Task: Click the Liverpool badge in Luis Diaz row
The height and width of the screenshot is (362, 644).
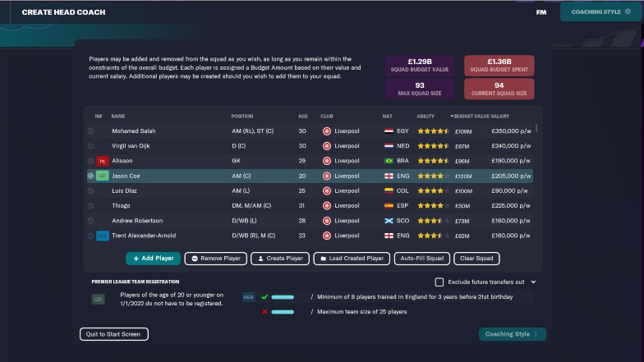Action: coord(327,190)
